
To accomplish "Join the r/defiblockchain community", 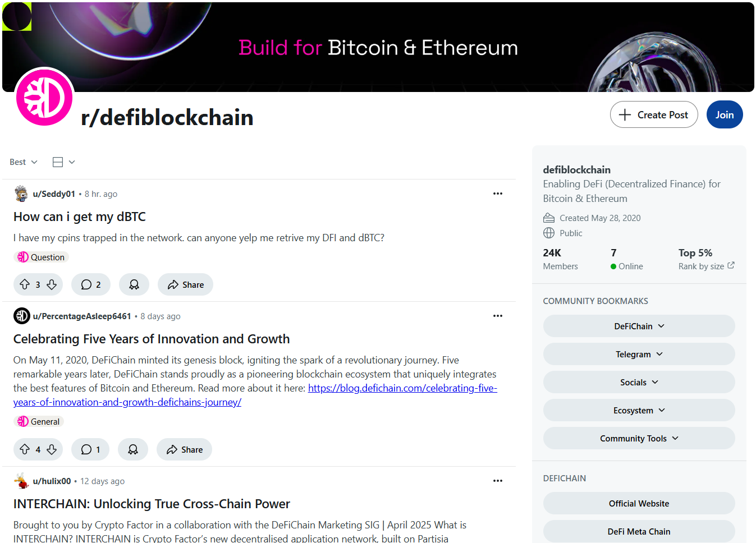I will [x=725, y=114].
